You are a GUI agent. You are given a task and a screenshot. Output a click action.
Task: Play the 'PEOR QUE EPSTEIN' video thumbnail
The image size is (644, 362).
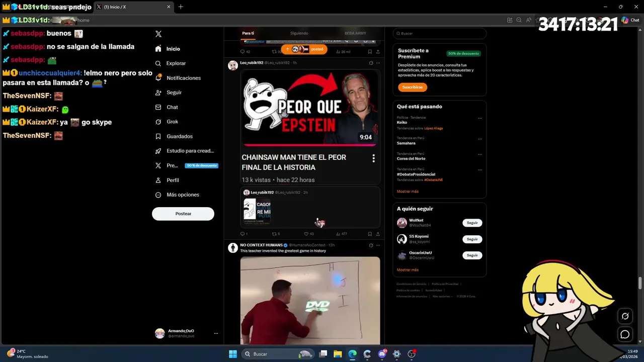pyautogui.click(x=310, y=107)
